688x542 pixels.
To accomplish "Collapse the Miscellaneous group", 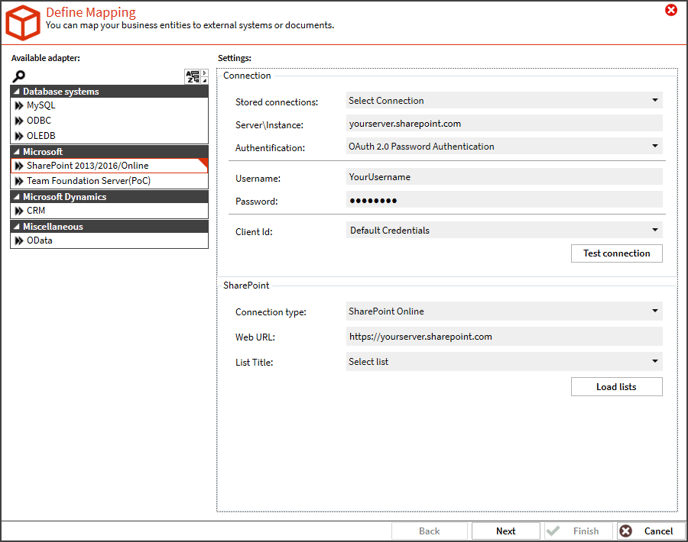I will (x=17, y=227).
